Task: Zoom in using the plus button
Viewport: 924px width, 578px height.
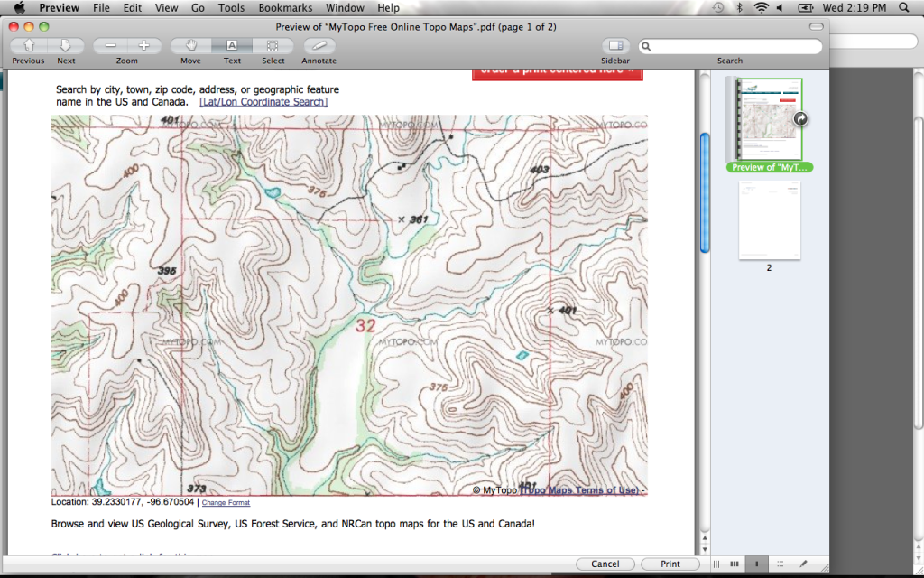Action: click(x=143, y=45)
